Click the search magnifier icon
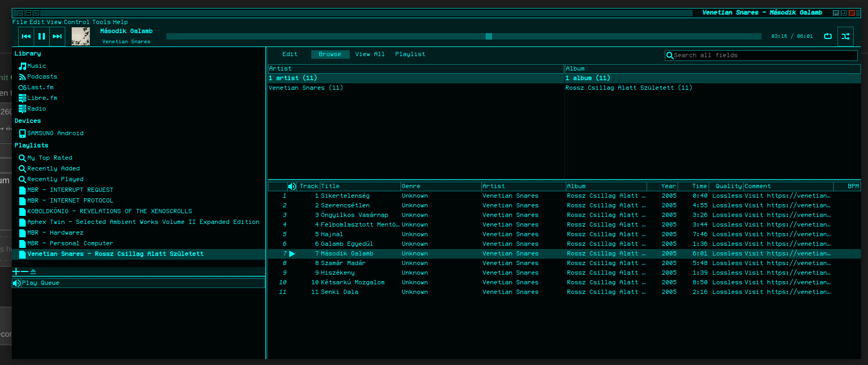This screenshot has width=868, height=365. (x=670, y=56)
